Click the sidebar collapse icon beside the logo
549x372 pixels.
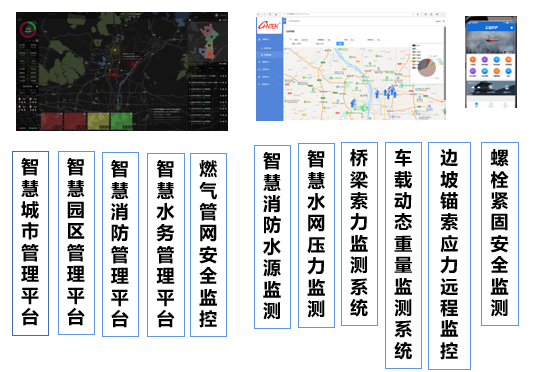click(284, 21)
